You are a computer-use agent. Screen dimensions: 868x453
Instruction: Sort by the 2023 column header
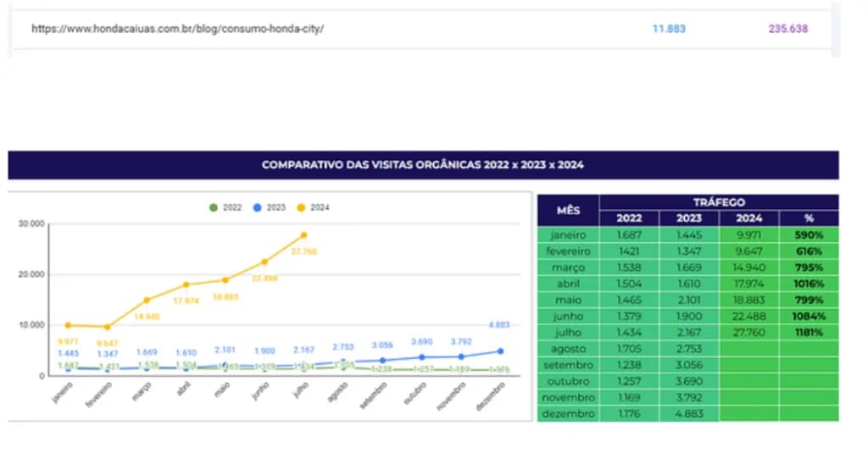click(689, 218)
